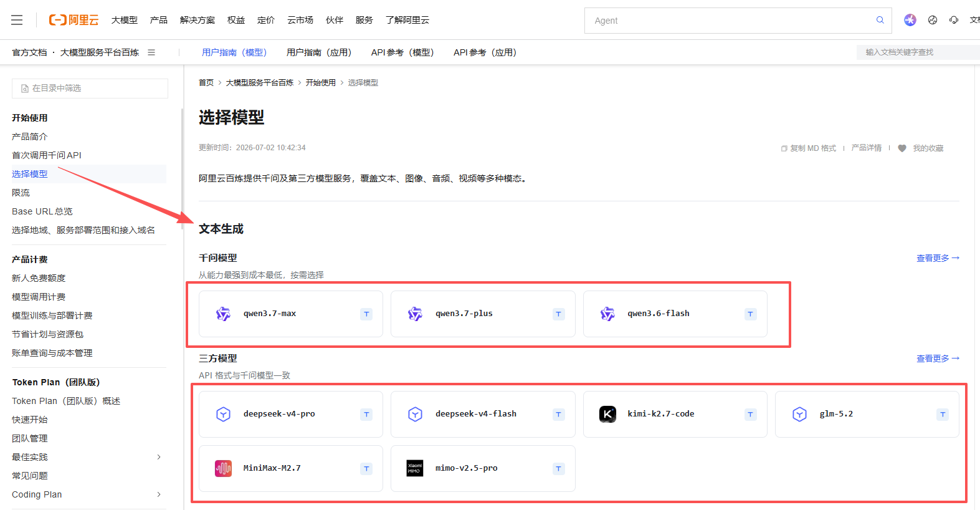This screenshot has height=510, width=980.
Task: Open 账单查询与成本管理 in sidebar
Action: pyautogui.click(x=52, y=353)
